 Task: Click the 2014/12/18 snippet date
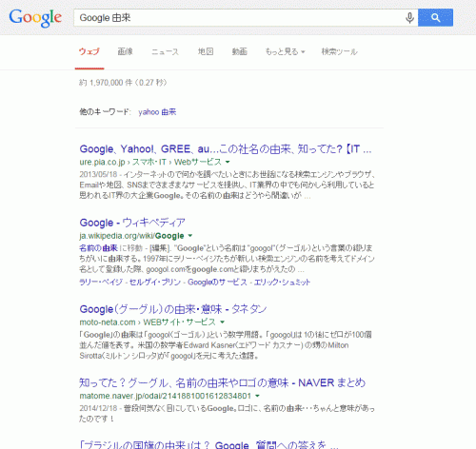pyautogui.click(x=98, y=408)
